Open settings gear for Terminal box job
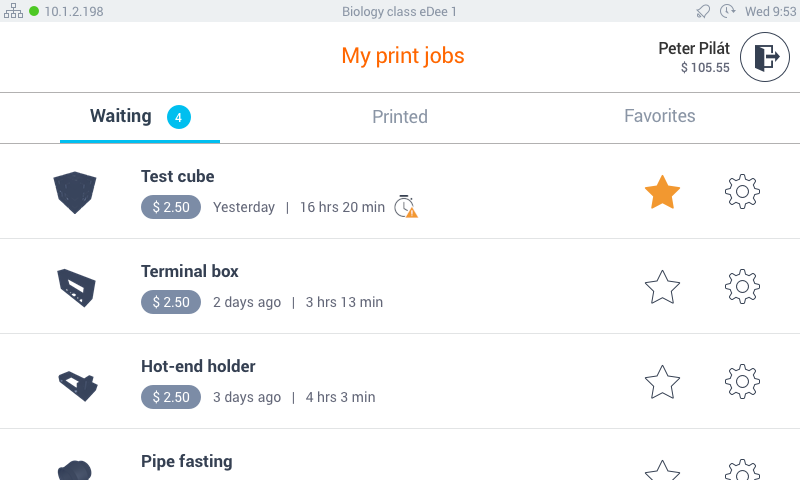 [742, 287]
